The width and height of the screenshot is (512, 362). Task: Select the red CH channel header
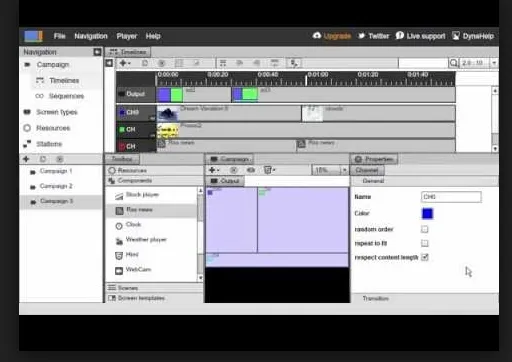pos(136,146)
